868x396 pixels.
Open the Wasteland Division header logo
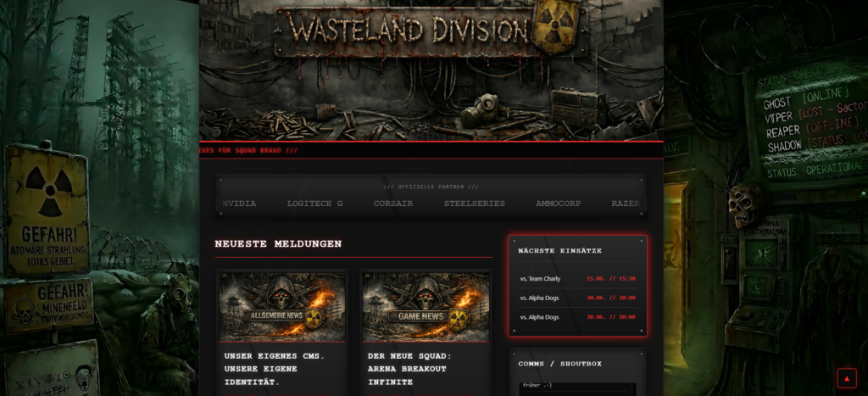[431, 29]
